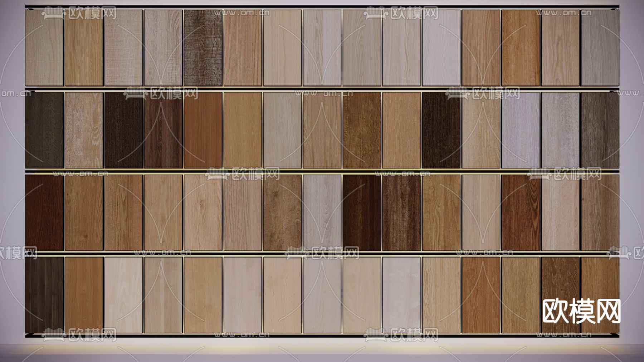
Task: Choose the third-row rightmost tan wood panel
Action: (x=600, y=212)
